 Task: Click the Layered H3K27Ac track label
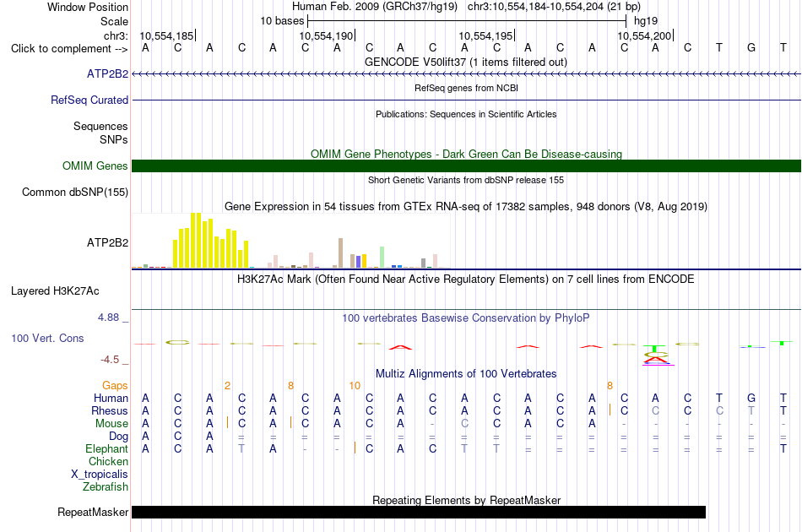[55, 291]
